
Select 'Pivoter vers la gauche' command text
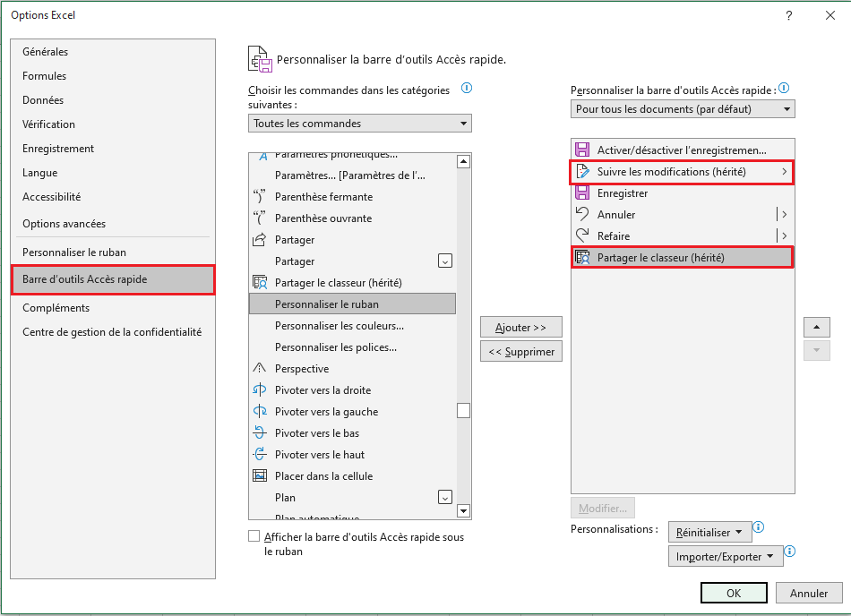pos(326,412)
